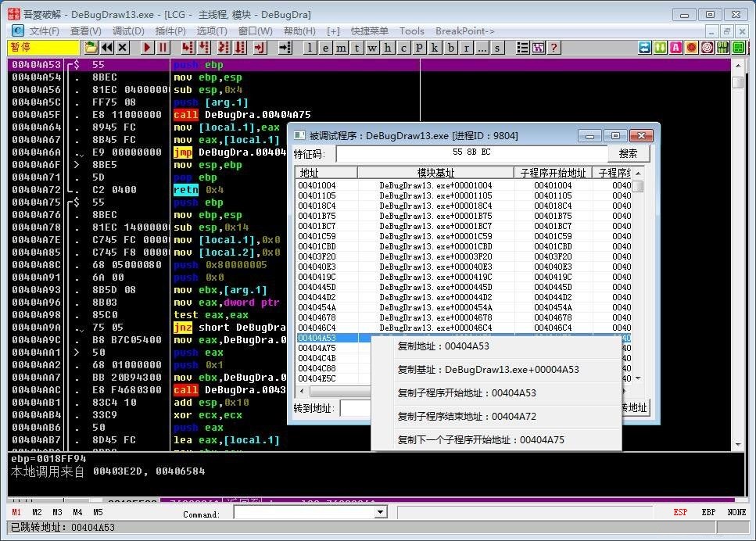The width and height of the screenshot is (756, 541).
Task: Open the Tools menu
Action: coord(412,30)
